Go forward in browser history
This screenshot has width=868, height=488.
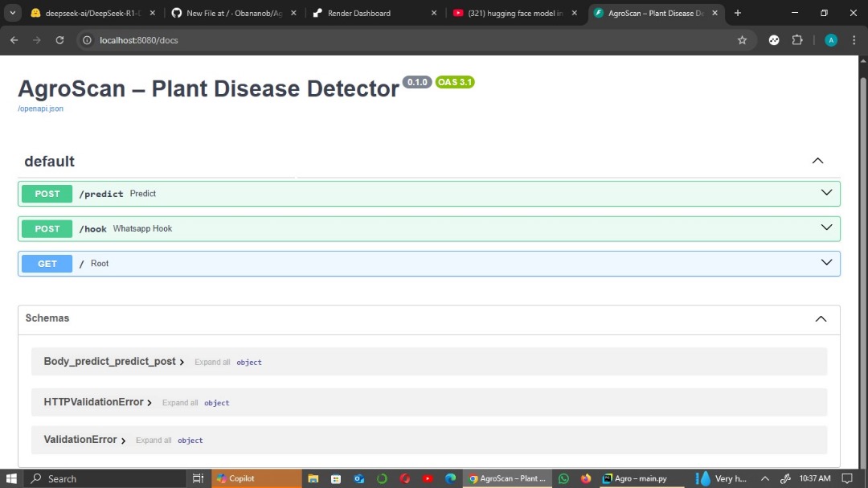pyautogui.click(x=36, y=40)
